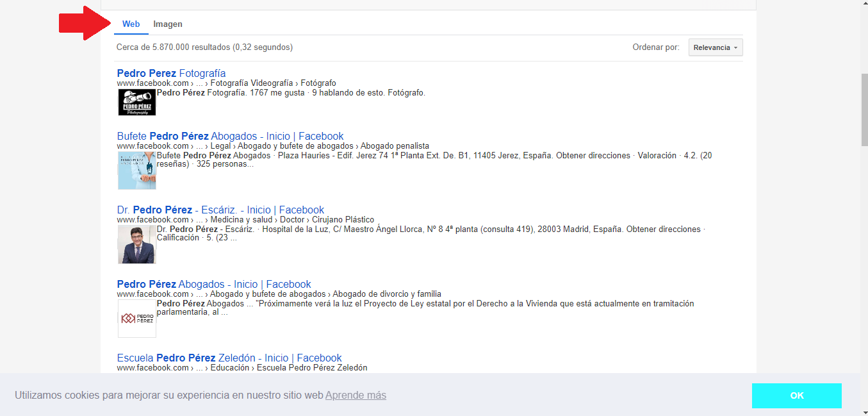Click Bufete Pedro Pérez Abogados thumbnail
Image resolution: width=868 pixels, height=416 pixels.
pos(137,171)
